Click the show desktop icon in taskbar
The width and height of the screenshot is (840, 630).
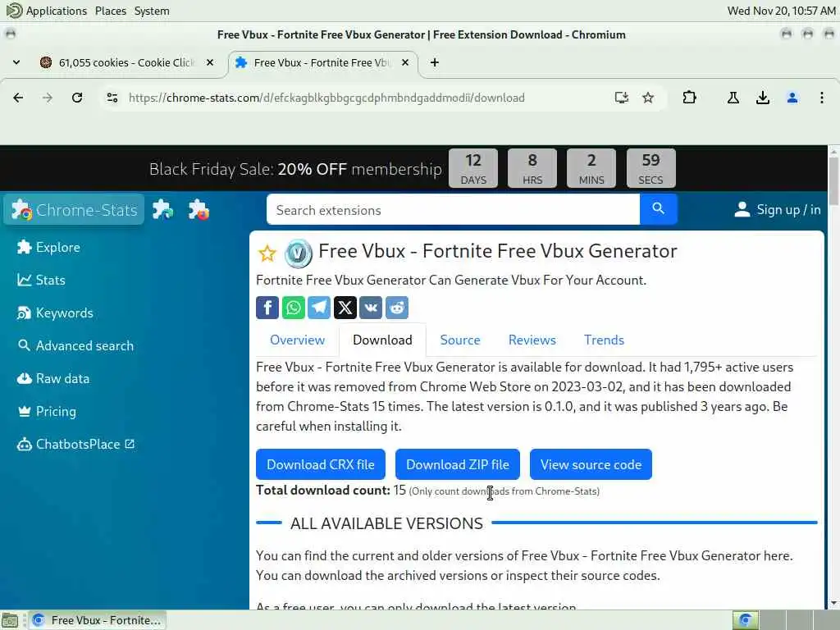tap(10, 620)
